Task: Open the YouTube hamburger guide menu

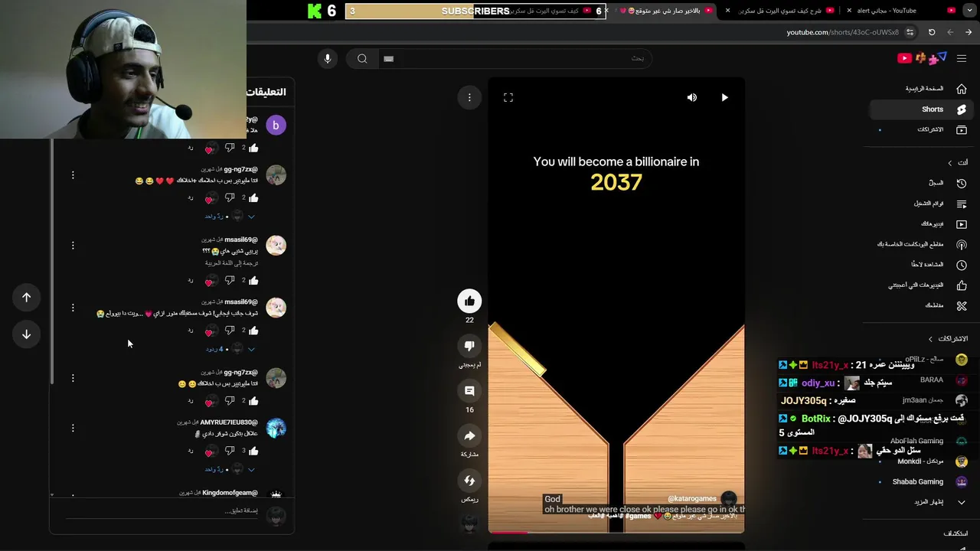Action: [x=962, y=58]
